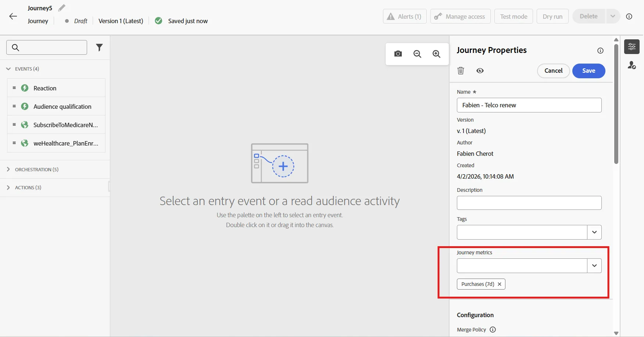The width and height of the screenshot is (644, 337).
Task: Open the Journey Properties info icon
Action: coord(600,51)
